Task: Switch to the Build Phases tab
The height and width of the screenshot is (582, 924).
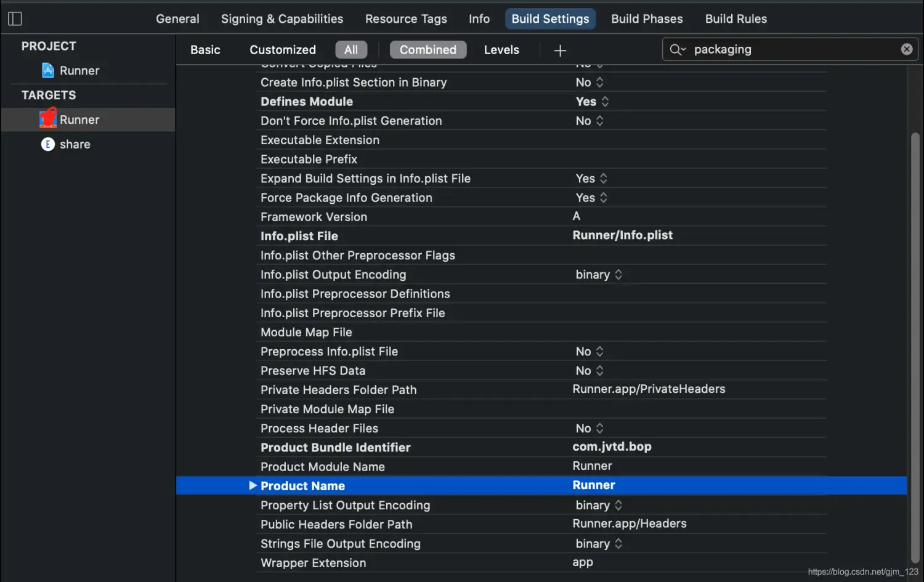Action: coord(647,19)
